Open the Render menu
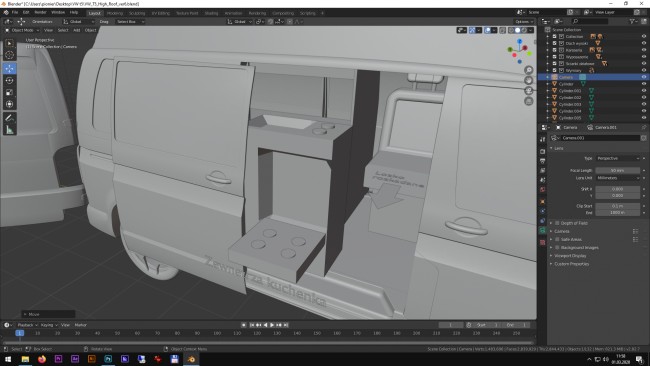Image resolution: width=650 pixels, height=366 pixels. click(x=40, y=12)
